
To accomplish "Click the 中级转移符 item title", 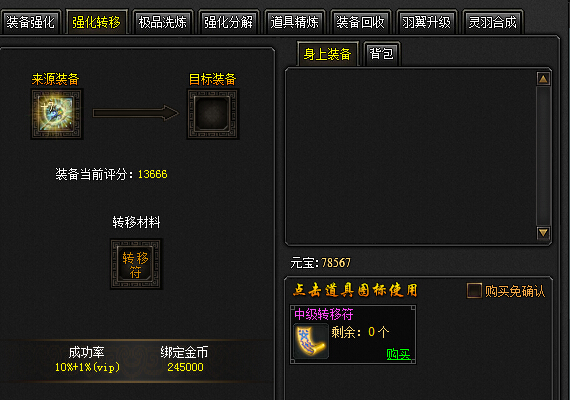I will (324, 314).
